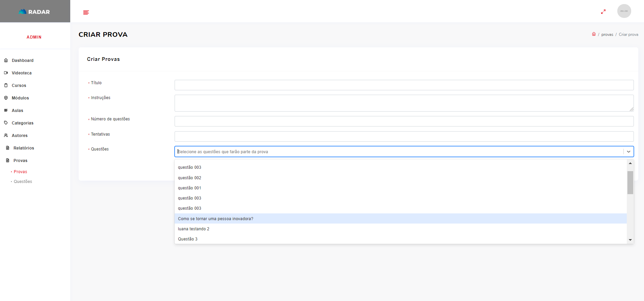This screenshot has height=301, width=644.
Task: Pick 'questão 002' from dropdown list
Action: [189, 178]
